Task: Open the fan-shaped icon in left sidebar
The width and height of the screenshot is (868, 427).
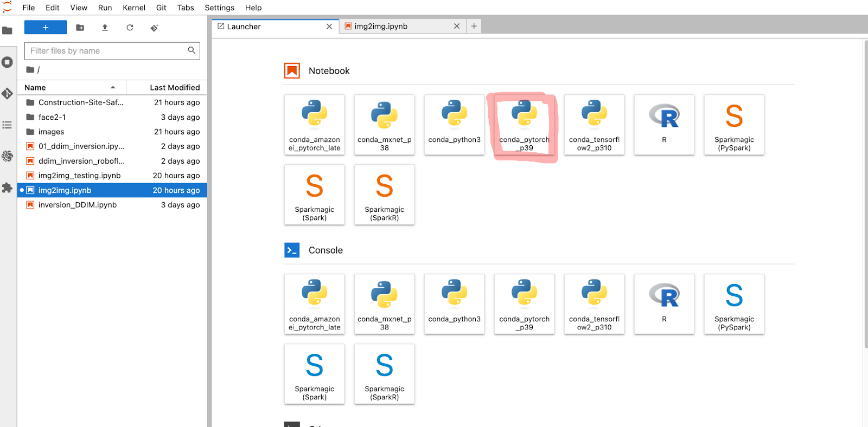Action: (7, 157)
